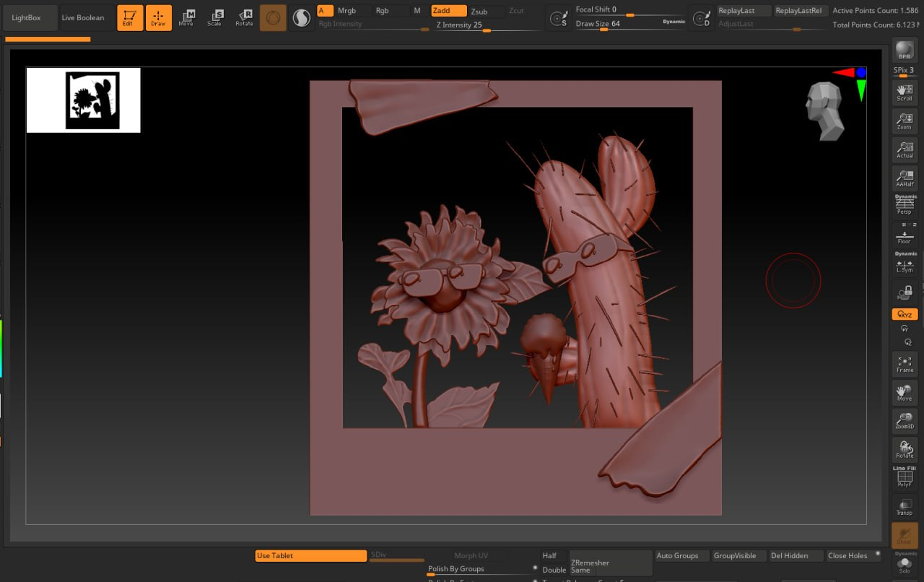
Task: Adjust the Z Intensity slider
Action: [488, 25]
